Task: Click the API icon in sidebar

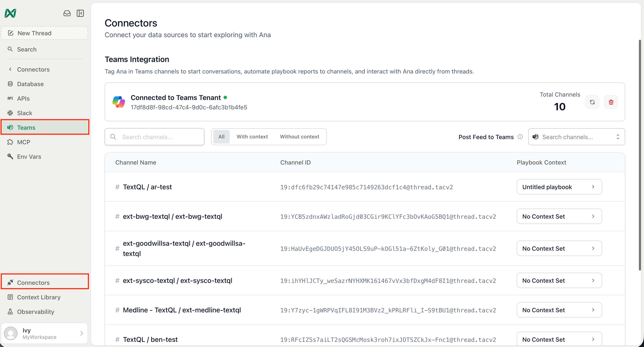Action: point(10,98)
